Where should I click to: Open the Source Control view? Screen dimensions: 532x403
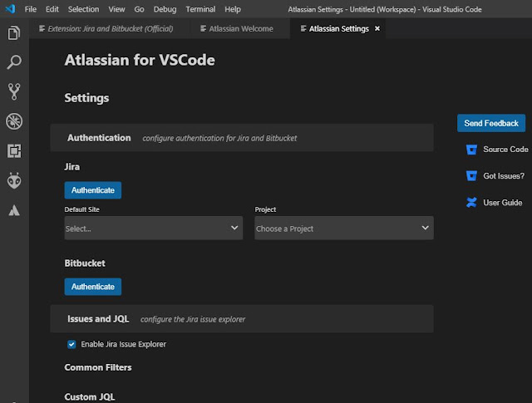tap(14, 91)
